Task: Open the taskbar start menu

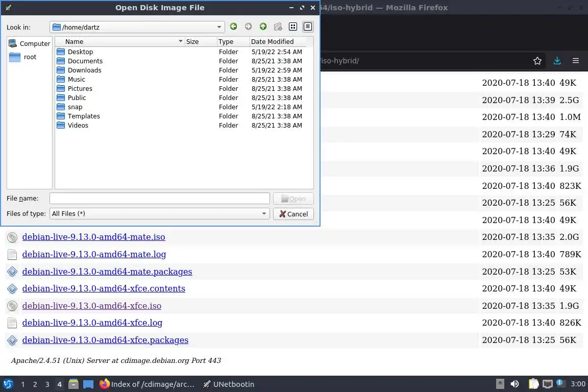Action: pyautogui.click(x=8, y=384)
